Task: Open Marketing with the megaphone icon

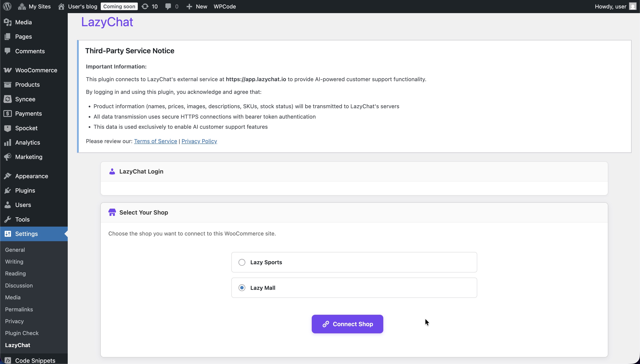Action: (29, 157)
